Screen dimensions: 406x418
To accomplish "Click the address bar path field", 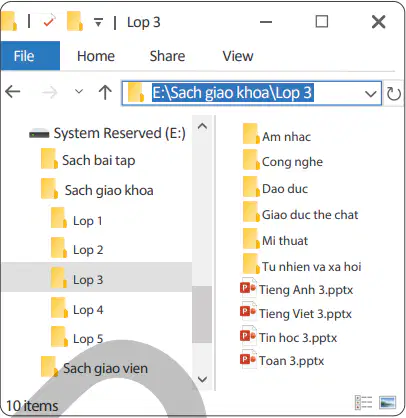I will [x=252, y=93].
